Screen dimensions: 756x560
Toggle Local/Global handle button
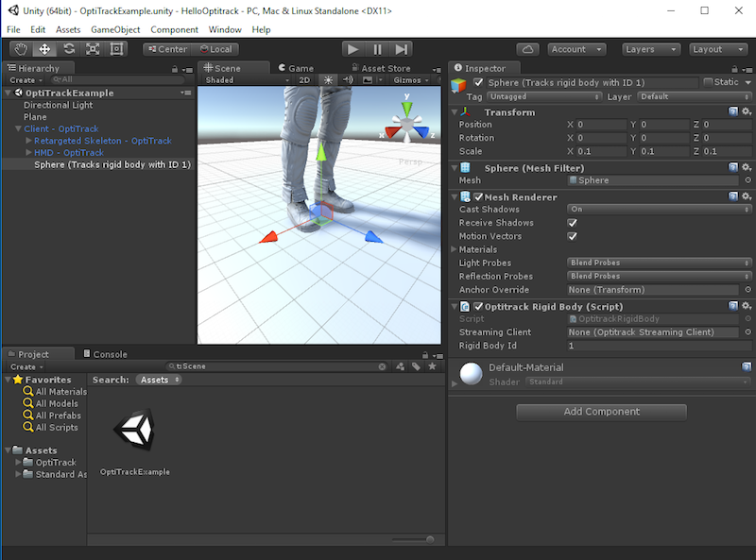(215, 49)
